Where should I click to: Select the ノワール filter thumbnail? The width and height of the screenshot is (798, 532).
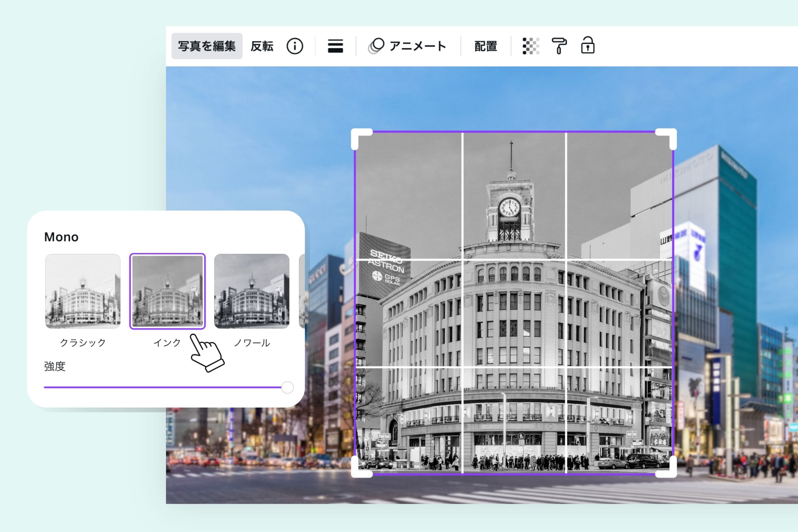point(252,291)
